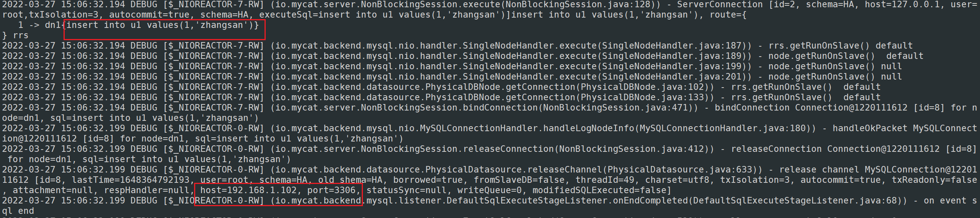This screenshot has height=218, width=980.
Task: Click the port=3306 text
Action: pos(329,190)
